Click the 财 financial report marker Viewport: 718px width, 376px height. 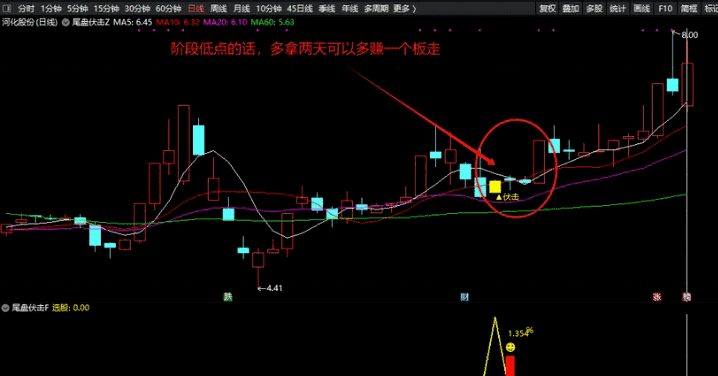pyautogui.click(x=464, y=297)
